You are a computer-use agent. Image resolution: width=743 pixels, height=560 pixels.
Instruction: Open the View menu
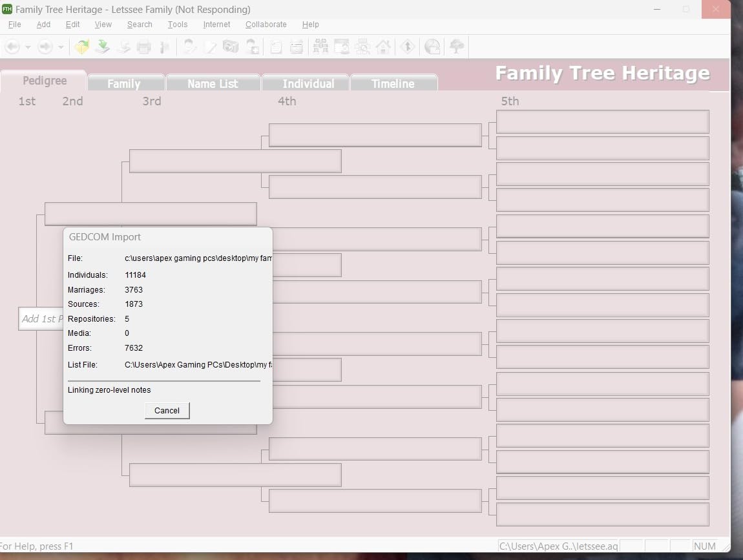pyautogui.click(x=103, y=24)
